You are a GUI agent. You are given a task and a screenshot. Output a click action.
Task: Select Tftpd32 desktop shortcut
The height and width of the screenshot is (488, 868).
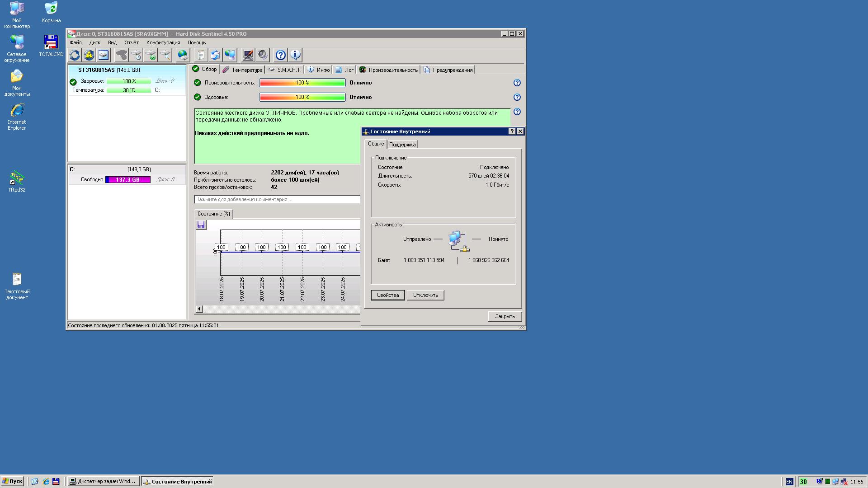coord(17,182)
